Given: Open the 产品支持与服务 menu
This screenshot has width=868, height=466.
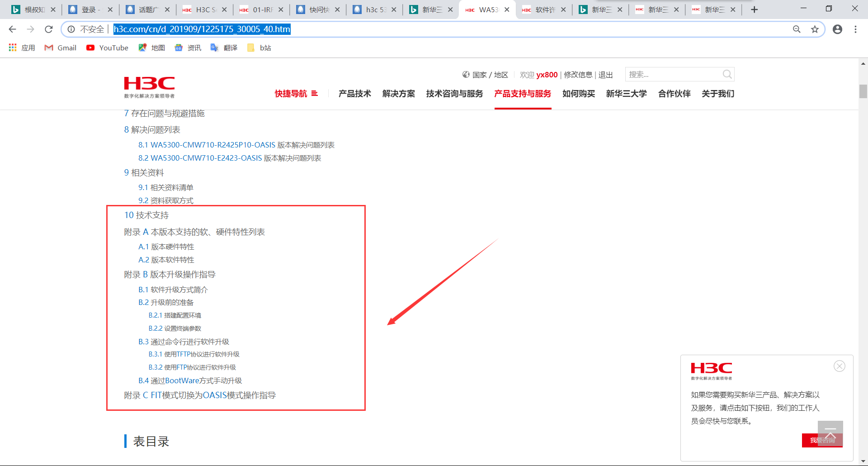Looking at the screenshot, I should point(523,94).
